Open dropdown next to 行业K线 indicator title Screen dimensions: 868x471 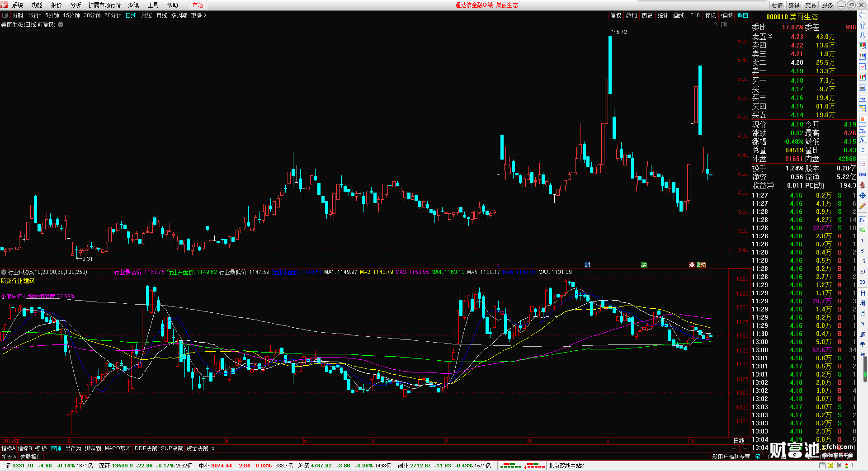[4, 272]
